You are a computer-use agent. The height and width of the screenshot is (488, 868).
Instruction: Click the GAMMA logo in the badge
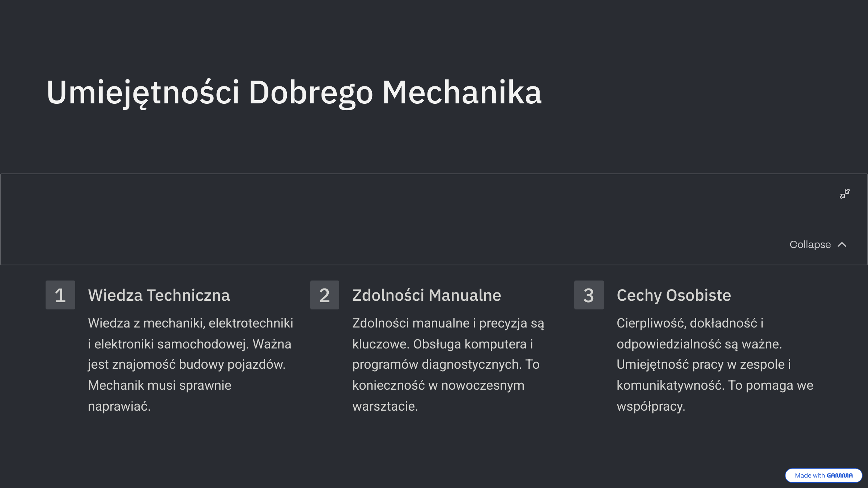tap(839, 475)
